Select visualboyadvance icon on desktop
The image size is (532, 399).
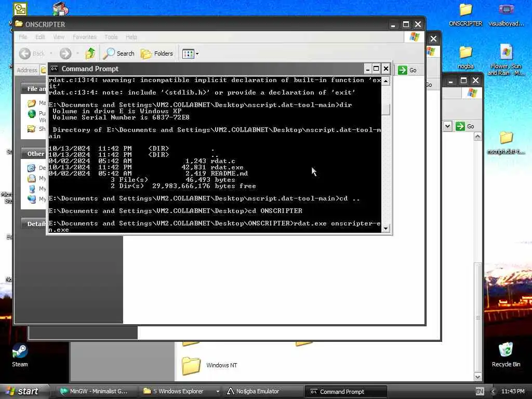click(506, 15)
